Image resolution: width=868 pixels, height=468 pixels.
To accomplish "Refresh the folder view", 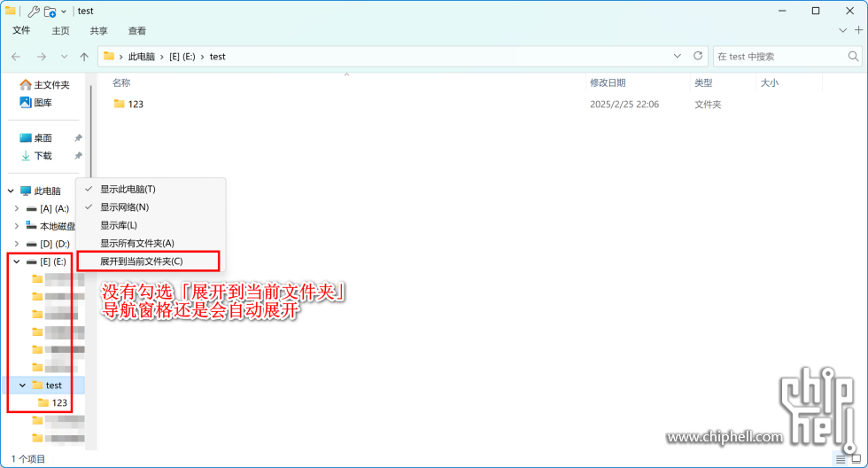I will pos(698,56).
